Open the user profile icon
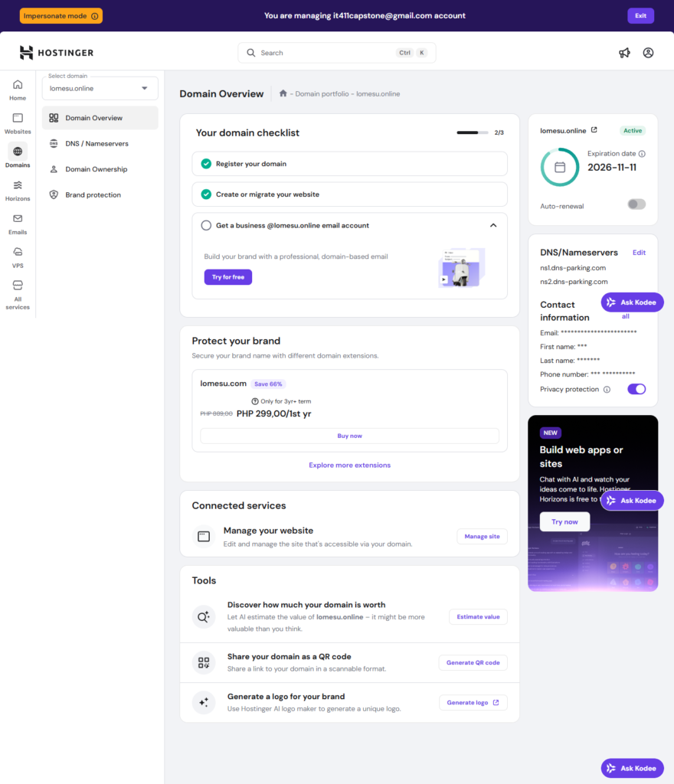The image size is (674, 784). coord(648,53)
